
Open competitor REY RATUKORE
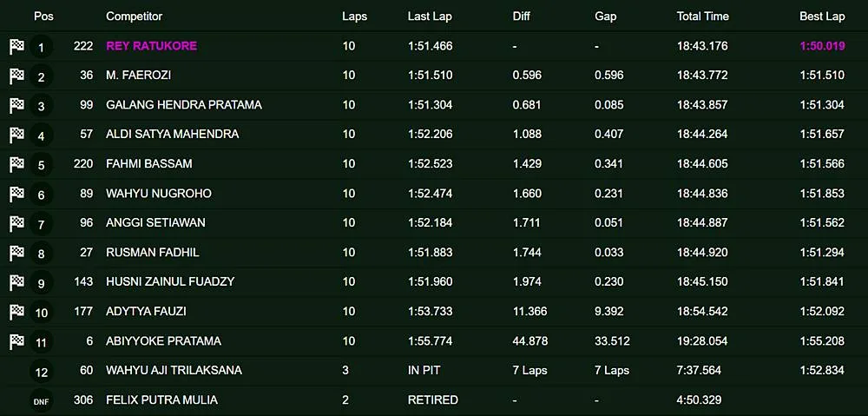(x=151, y=46)
